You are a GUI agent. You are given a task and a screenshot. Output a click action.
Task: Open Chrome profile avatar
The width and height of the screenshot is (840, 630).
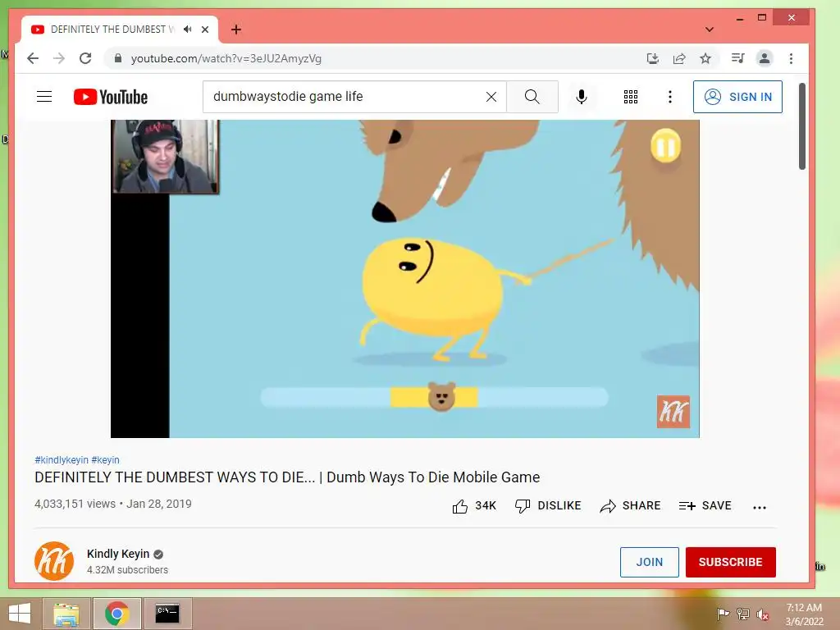(765, 58)
